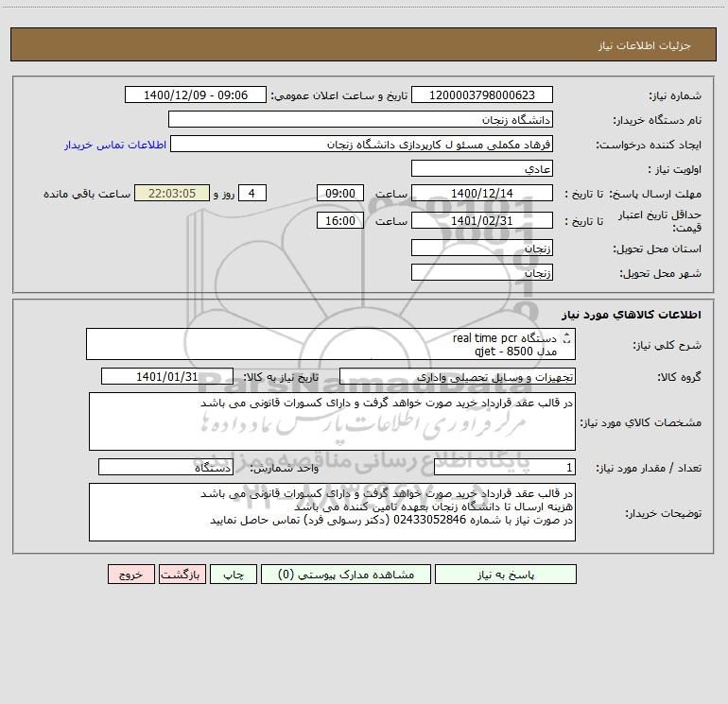Click the response deadline date 1400/12/14

pyautogui.click(x=482, y=194)
